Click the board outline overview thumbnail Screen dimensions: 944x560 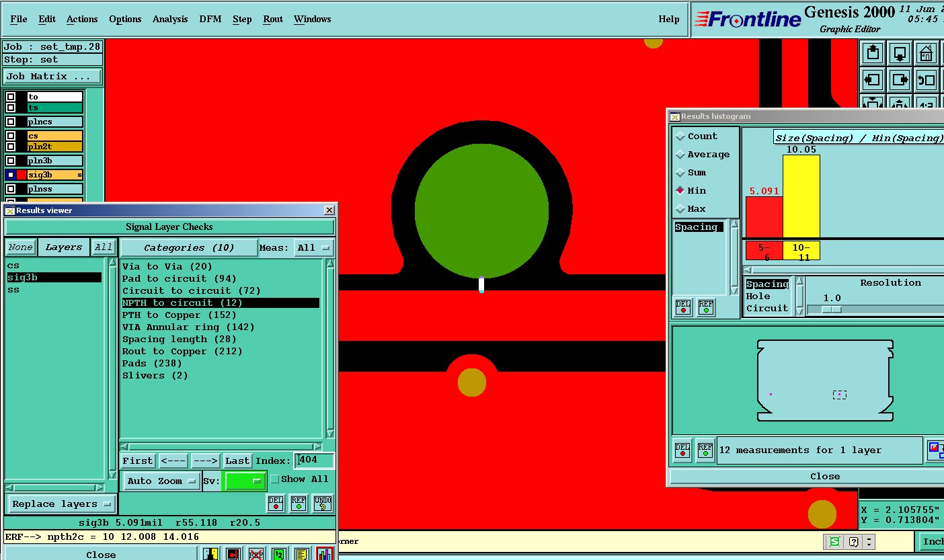[826, 380]
